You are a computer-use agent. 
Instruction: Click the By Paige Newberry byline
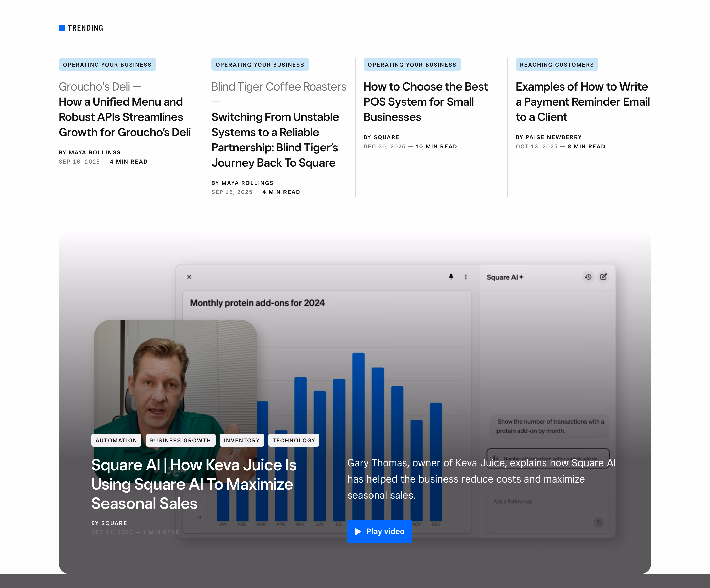549,137
